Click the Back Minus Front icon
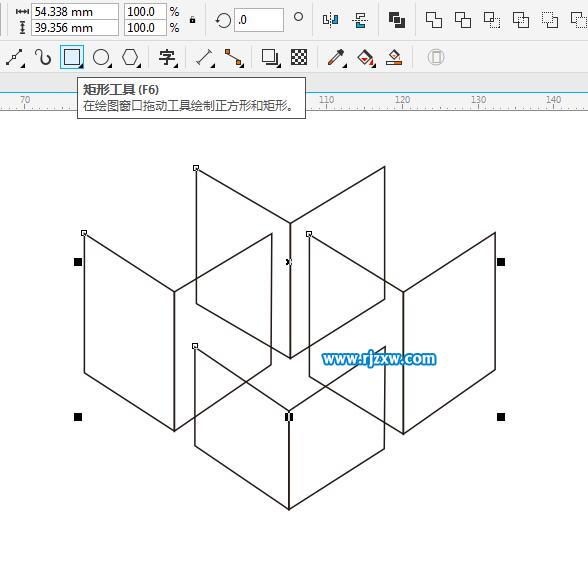The image size is (588, 580). 579,19
